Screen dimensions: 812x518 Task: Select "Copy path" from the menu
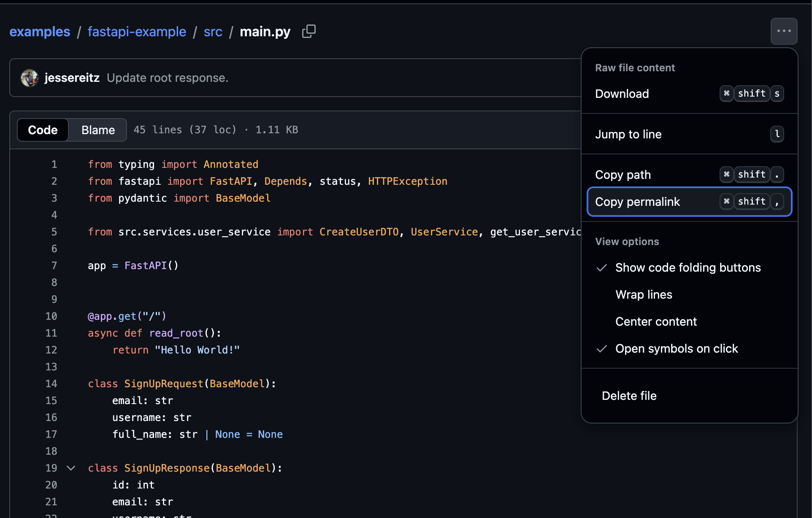623,174
